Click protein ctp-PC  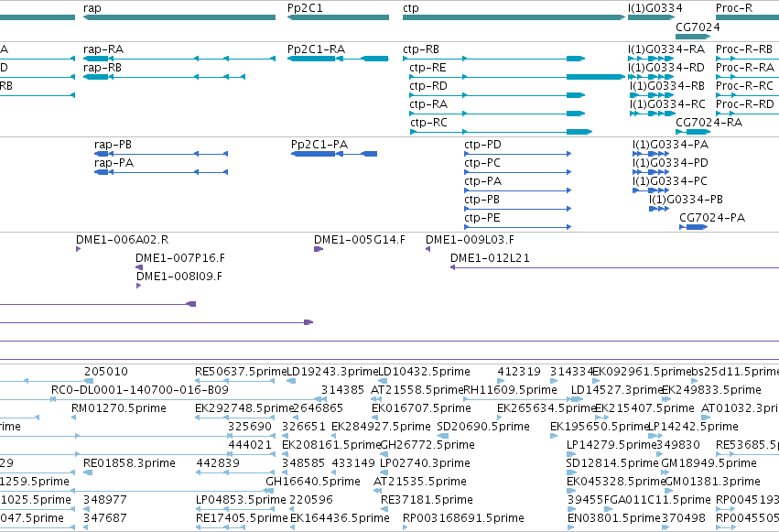(482, 163)
